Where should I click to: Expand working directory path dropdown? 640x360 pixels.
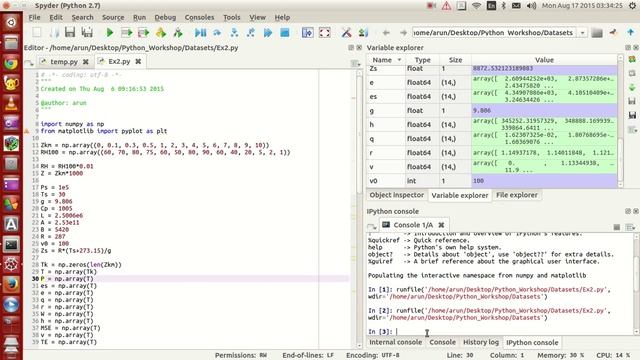[582, 33]
